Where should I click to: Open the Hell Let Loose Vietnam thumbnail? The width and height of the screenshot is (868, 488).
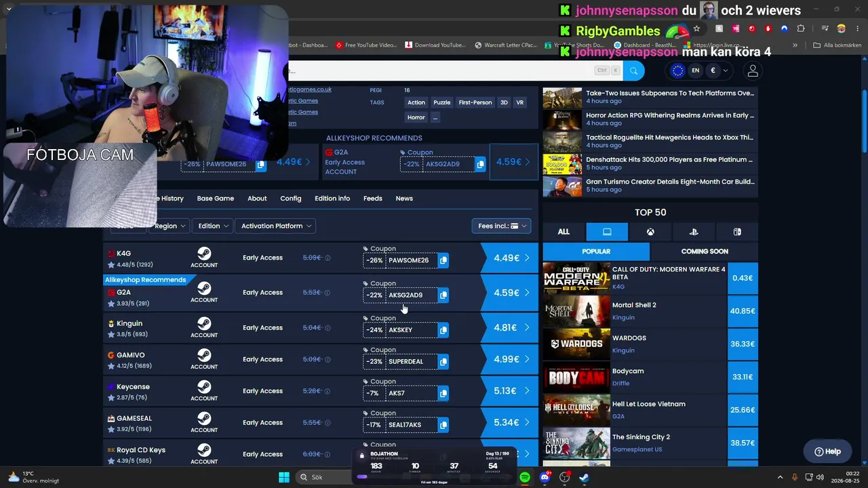point(576,410)
